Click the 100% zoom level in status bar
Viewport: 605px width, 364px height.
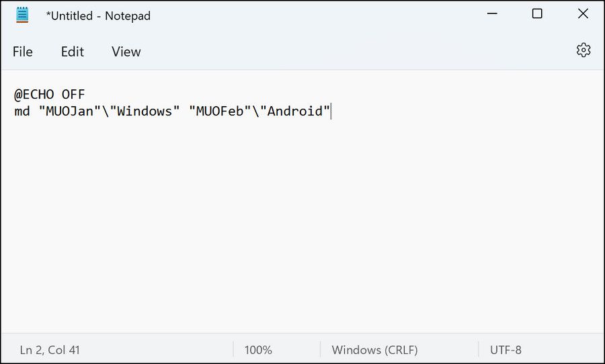pos(258,350)
